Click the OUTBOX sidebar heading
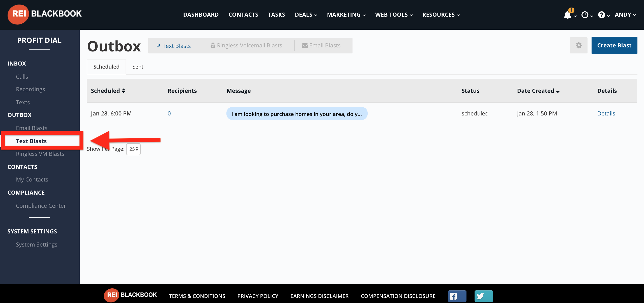Viewport: 644px width, 303px height. click(x=19, y=115)
